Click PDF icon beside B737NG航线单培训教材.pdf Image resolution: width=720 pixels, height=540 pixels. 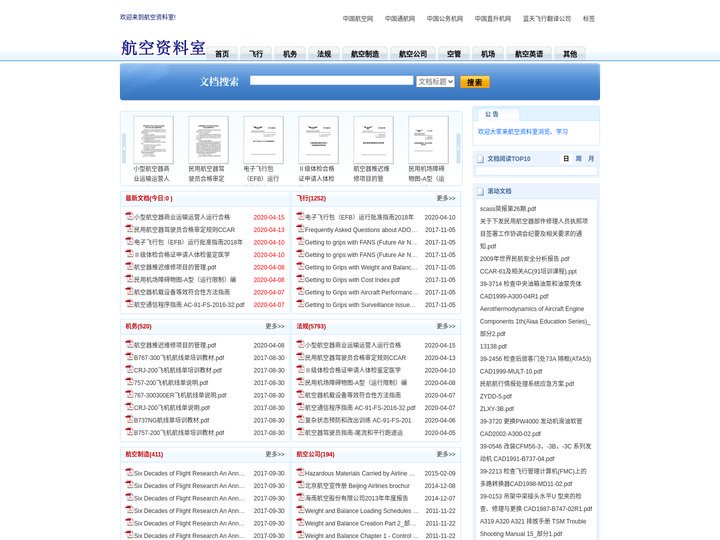tap(129, 419)
